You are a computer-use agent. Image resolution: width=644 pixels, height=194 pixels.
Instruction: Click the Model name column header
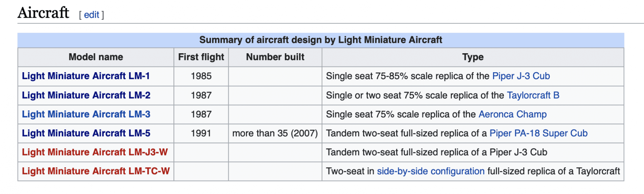(x=96, y=57)
